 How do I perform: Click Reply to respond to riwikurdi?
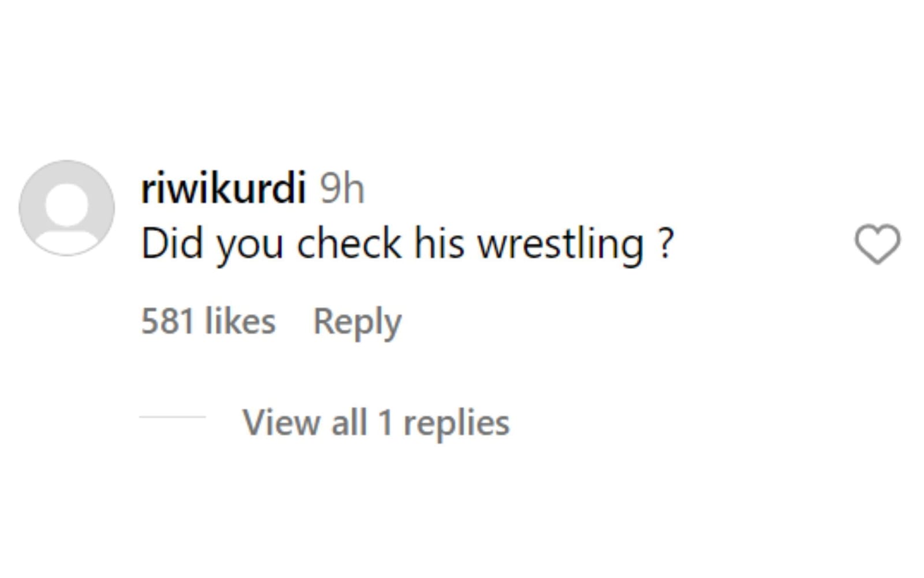click(x=357, y=321)
